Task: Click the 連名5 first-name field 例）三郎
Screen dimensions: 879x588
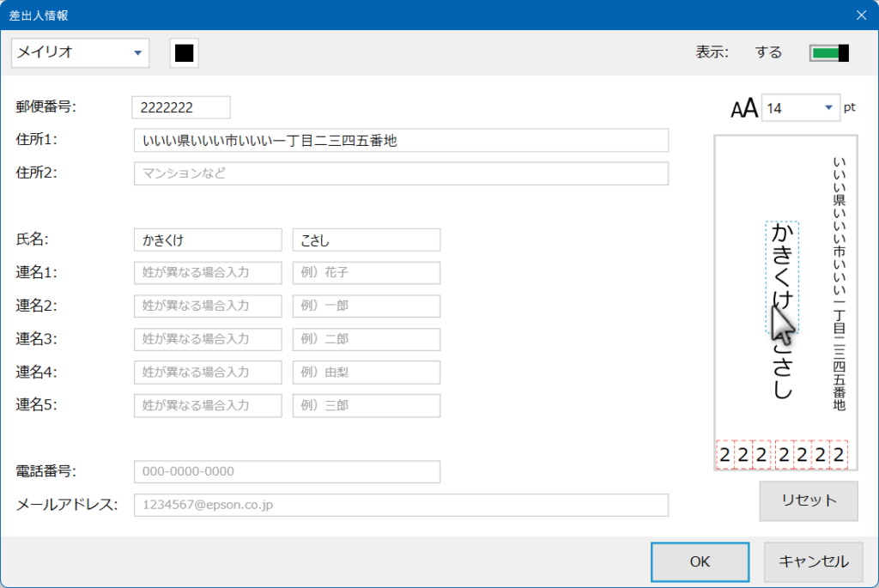Action: click(x=366, y=405)
